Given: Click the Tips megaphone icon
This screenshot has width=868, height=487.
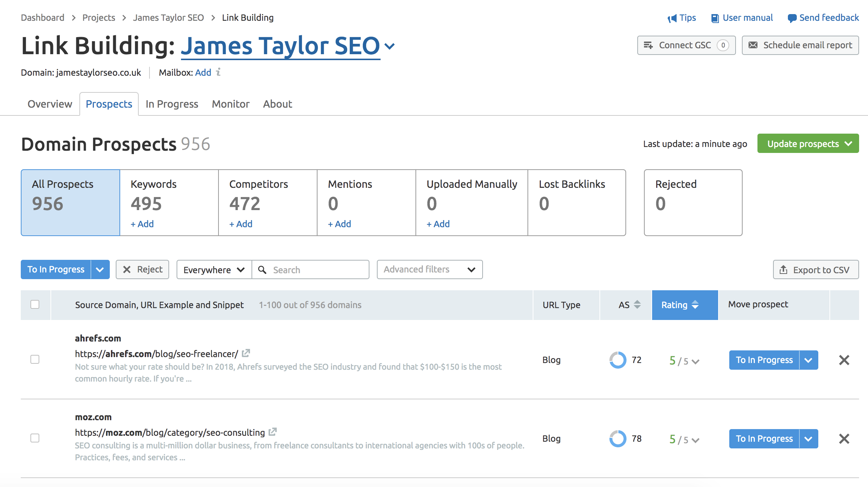Looking at the screenshot, I should tap(672, 18).
